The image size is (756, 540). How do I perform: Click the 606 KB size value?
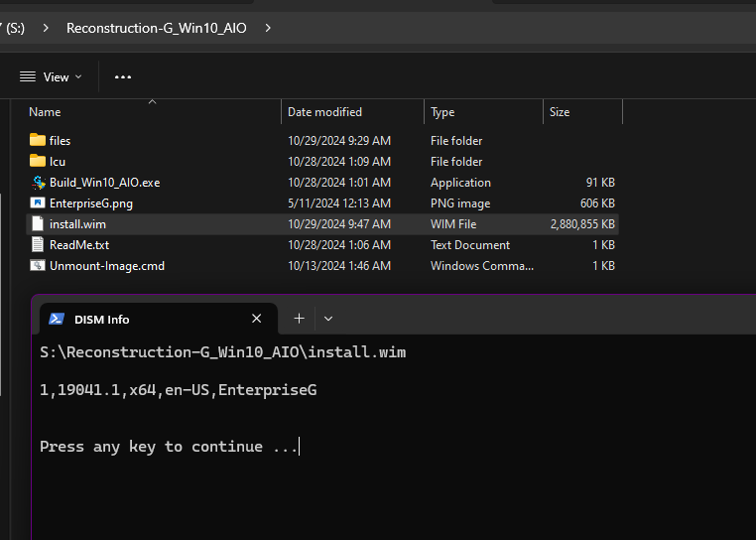[x=597, y=203]
